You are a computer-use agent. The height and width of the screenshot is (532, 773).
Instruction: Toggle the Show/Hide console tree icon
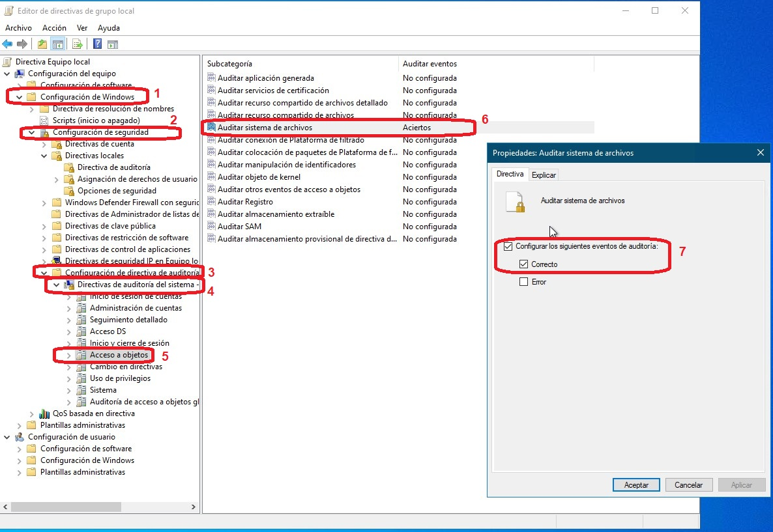coord(58,44)
